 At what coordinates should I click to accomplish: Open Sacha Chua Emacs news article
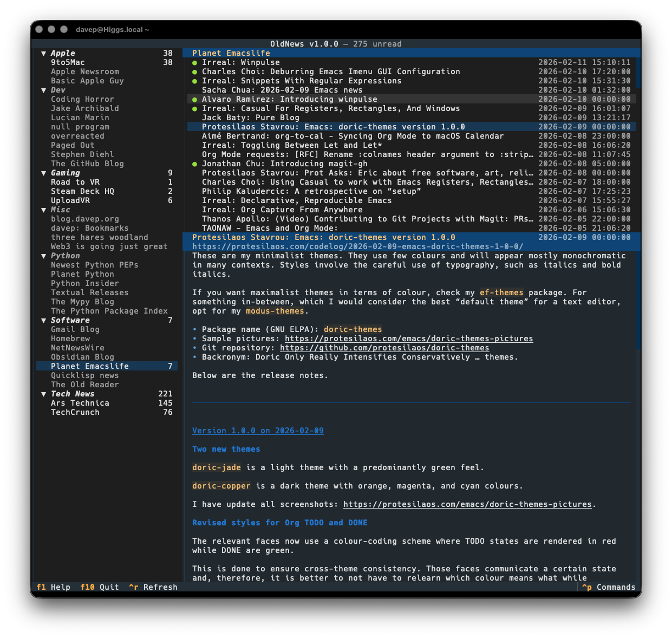[282, 90]
